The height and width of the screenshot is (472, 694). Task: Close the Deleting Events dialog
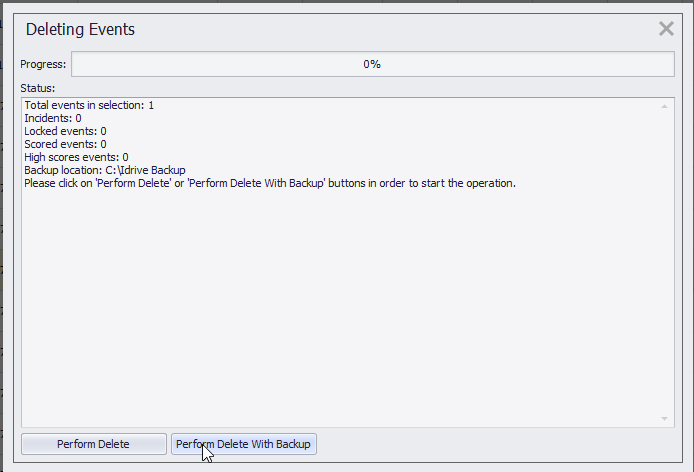click(666, 29)
